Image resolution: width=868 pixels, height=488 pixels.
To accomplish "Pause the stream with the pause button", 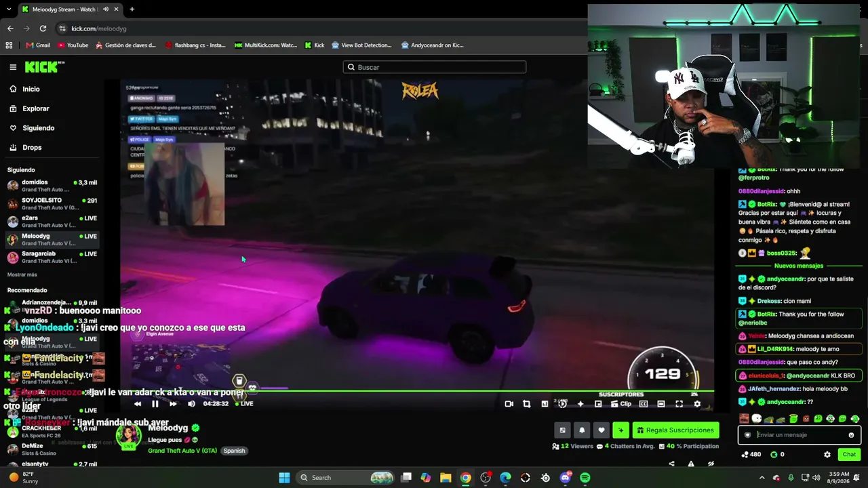I will pos(155,404).
